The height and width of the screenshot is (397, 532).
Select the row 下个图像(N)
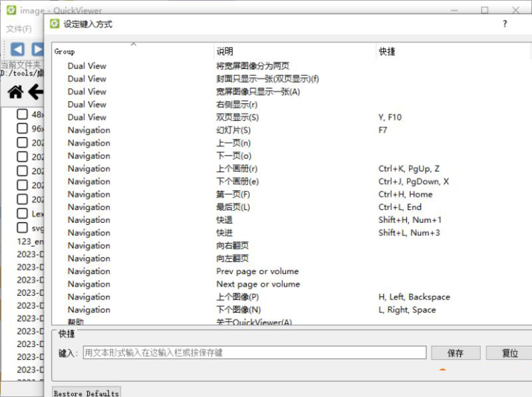pyautogui.click(x=292, y=310)
